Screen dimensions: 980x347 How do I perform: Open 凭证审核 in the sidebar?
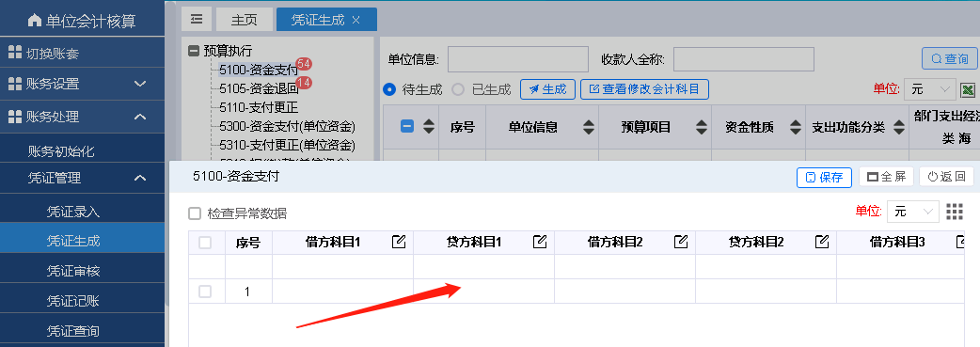[73, 271]
